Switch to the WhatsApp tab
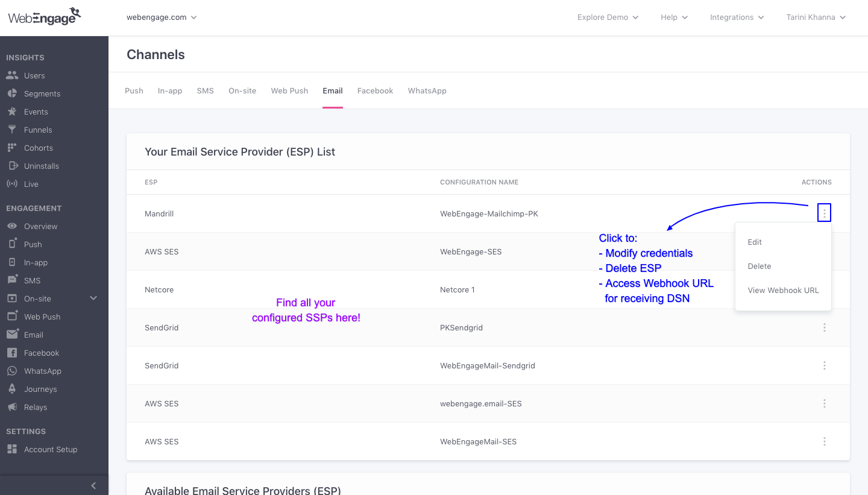868x495 pixels. 427,90
